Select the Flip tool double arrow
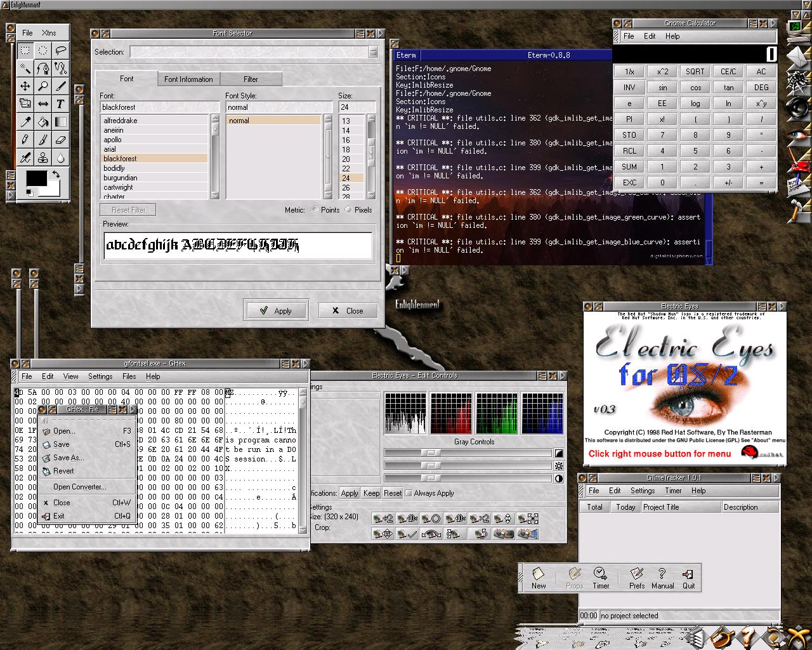812x650 pixels. tap(43, 103)
